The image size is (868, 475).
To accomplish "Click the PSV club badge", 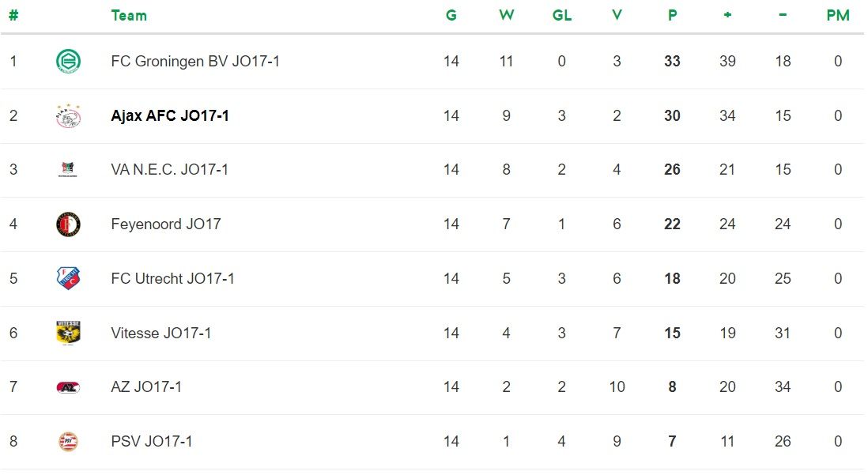I will click(x=68, y=441).
